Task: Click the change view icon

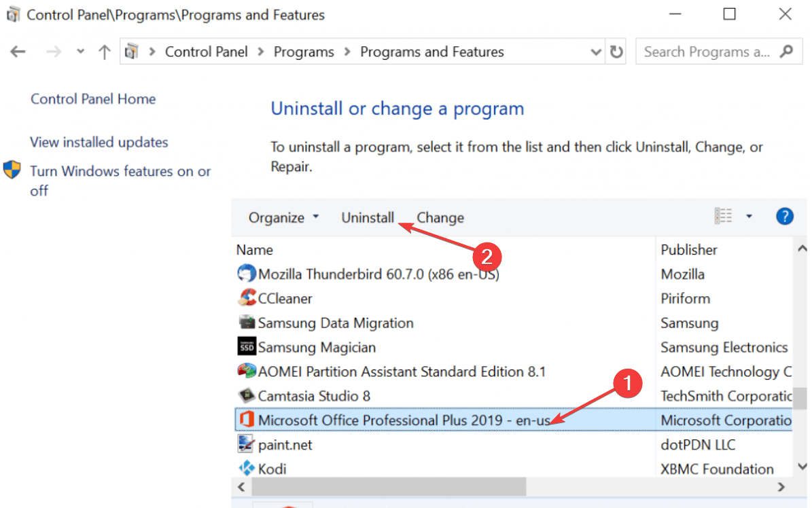Action: (x=724, y=216)
